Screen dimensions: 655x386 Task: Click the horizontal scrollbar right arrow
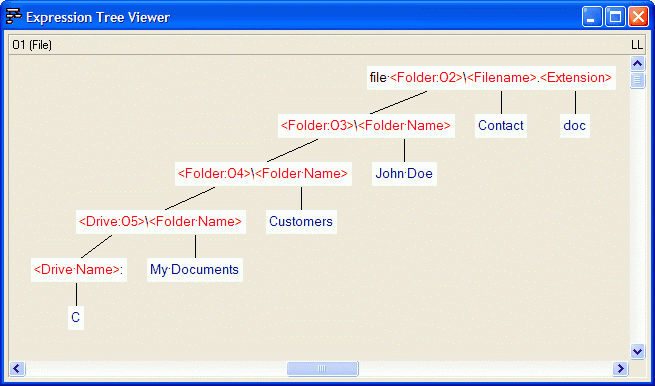(620, 368)
